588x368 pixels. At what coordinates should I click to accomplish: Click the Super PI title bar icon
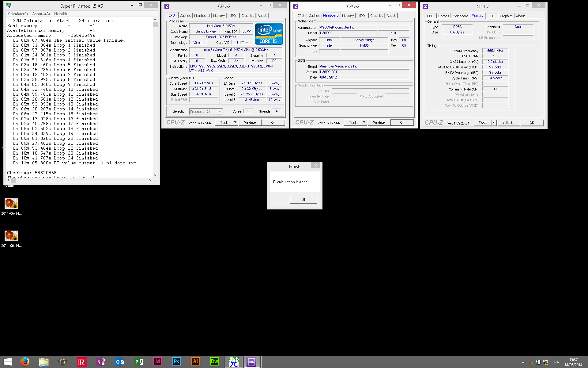[x=9, y=6]
